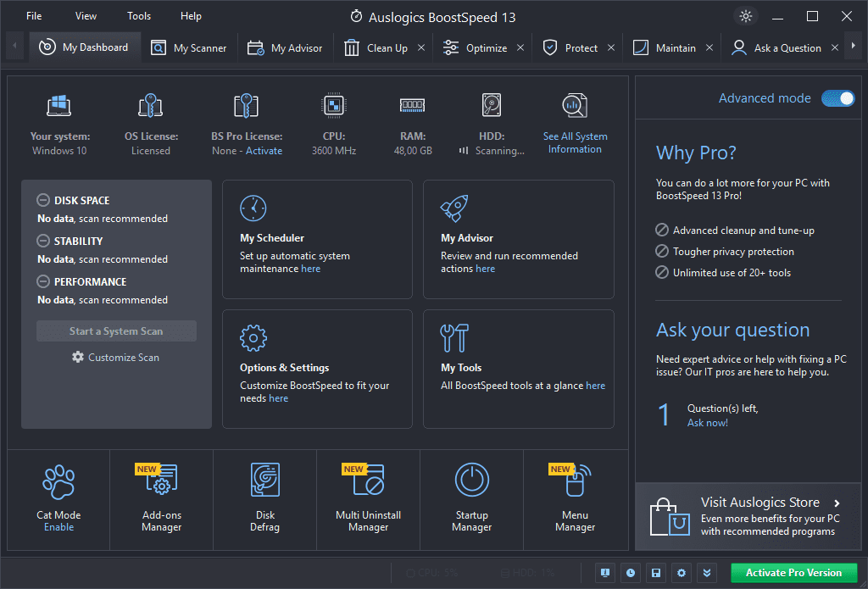Click Activate Pro Version button
This screenshot has height=589, width=868.
point(793,573)
